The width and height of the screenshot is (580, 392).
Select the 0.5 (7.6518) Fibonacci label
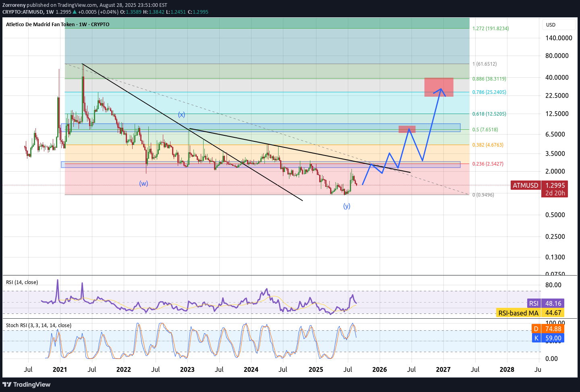pyautogui.click(x=485, y=129)
